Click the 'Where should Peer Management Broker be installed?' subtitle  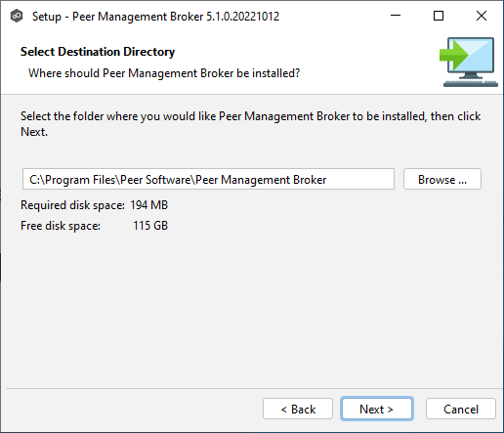(164, 73)
